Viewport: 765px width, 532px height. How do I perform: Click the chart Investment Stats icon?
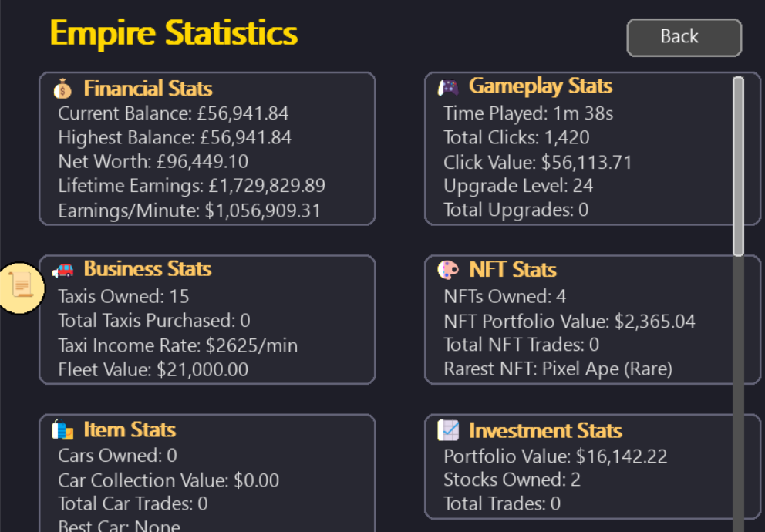(x=448, y=430)
